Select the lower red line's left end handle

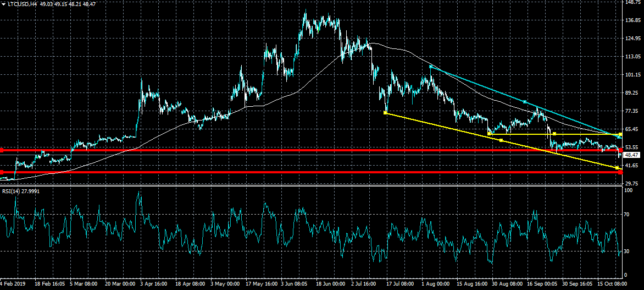(x=2, y=172)
